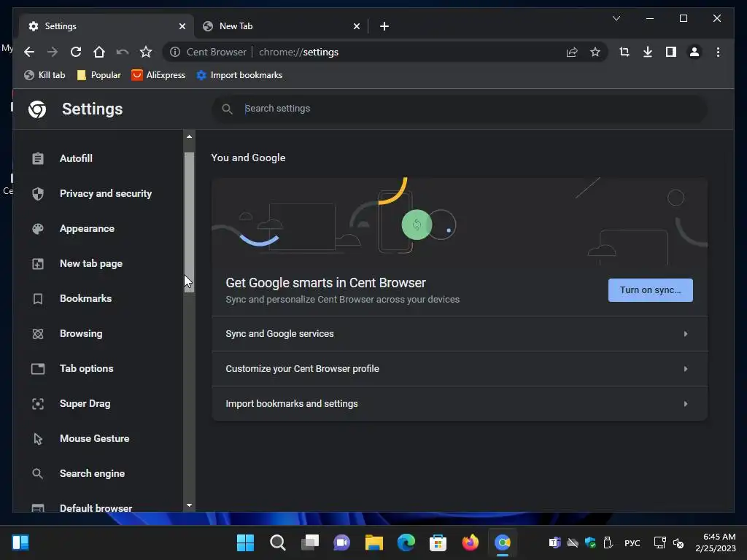The width and height of the screenshot is (747, 560).
Task: Launch Microsoft Edge from taskbar
Action: coord(406,542)
